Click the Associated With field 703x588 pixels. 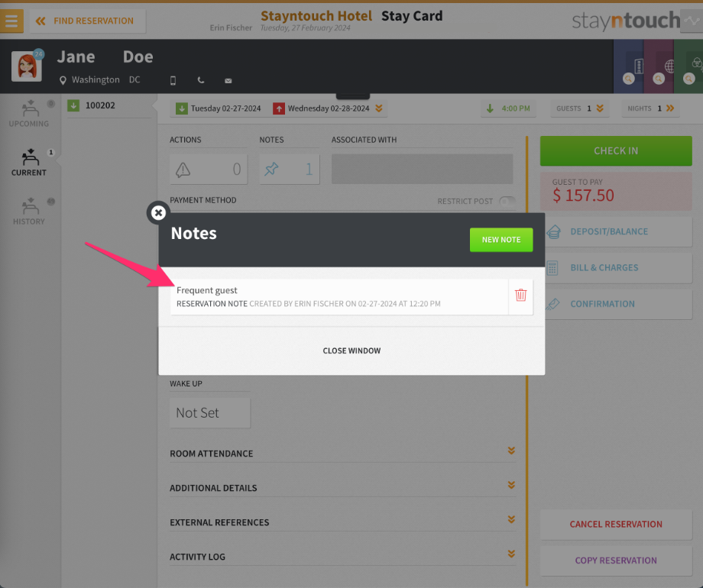coord(422,169)
